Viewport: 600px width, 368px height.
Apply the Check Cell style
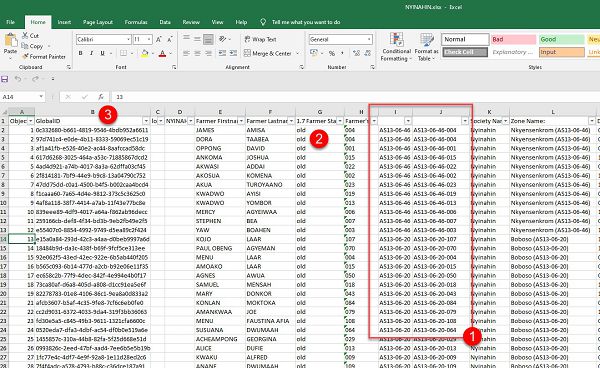point(465,52)
